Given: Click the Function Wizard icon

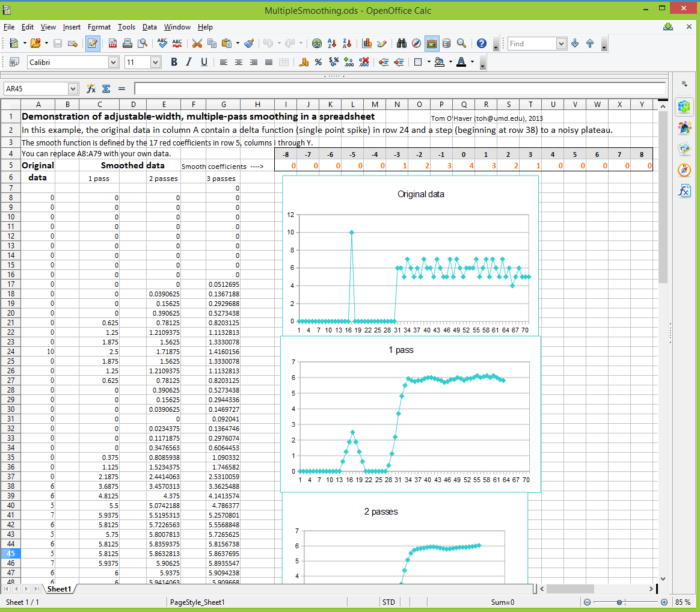Looking at the screenshot, I should [91, 88].
